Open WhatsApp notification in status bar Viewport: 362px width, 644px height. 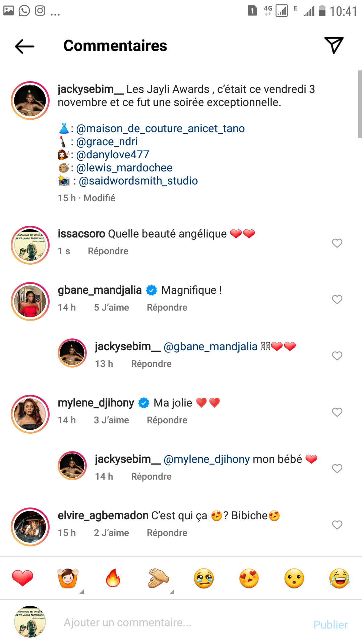click(x=24, y=11)
